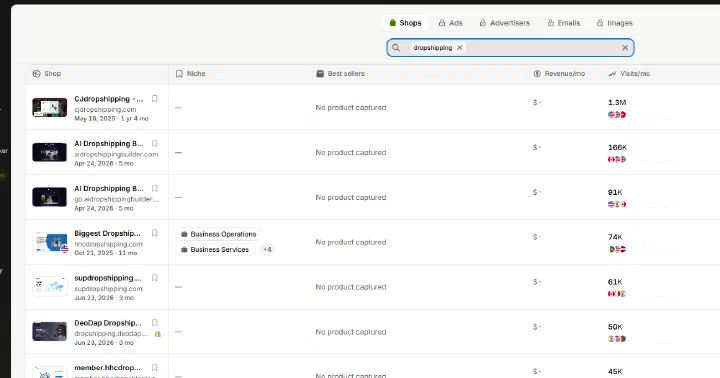Image resolution: width=720 pixels, height=378 pixels.
Task: Select the Emails tab
Action: [563, 23]
